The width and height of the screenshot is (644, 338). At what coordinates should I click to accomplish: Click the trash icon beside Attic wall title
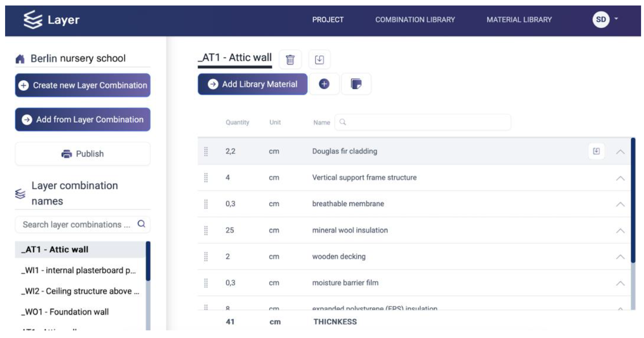[290, 60]
